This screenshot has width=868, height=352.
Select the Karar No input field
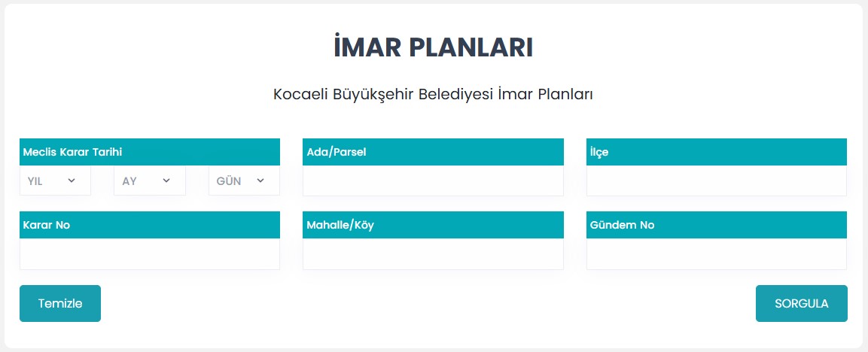(150, 254)
